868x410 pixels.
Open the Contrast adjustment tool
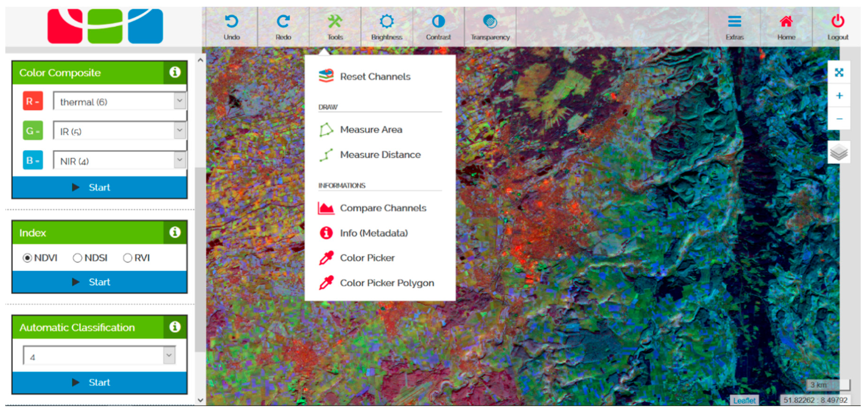point(438,22)
